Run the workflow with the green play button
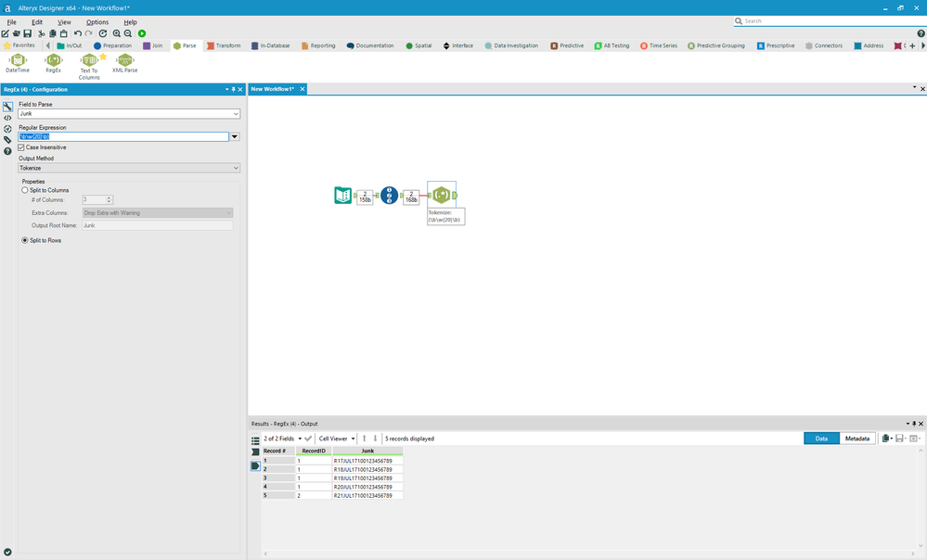The image size is (927, 560). coord(142,33)
